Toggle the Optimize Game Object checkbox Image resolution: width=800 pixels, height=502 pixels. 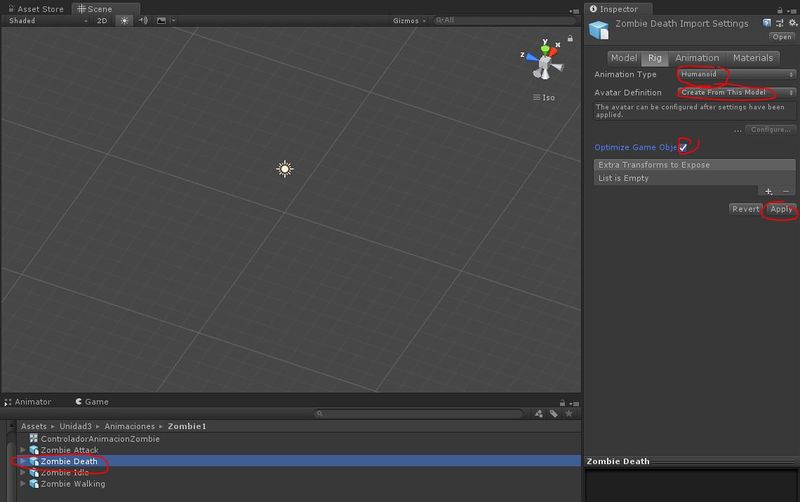[x=683, y=147]
